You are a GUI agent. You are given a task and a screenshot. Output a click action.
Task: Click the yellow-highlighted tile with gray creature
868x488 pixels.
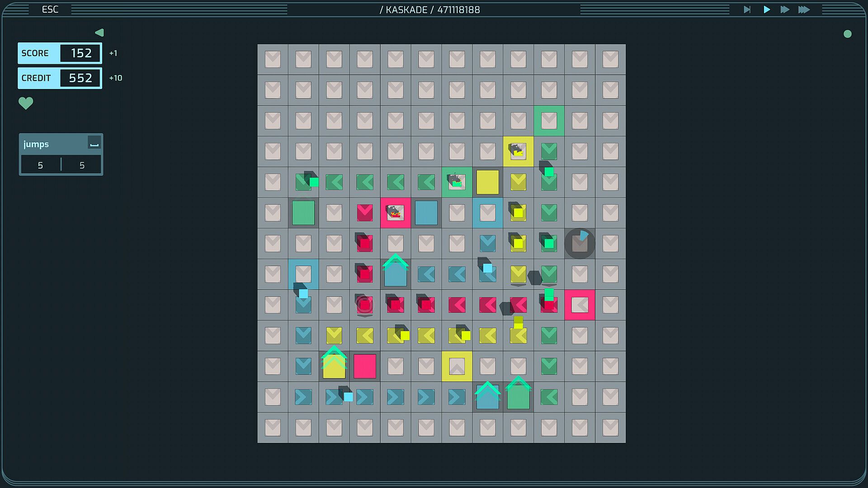coord(518,151)
